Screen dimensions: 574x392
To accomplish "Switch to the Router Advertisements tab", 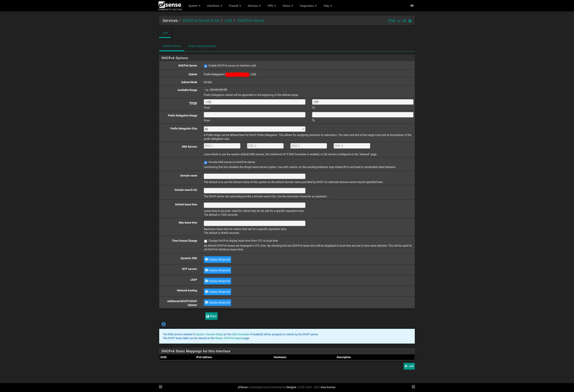I will pos(202,46).
